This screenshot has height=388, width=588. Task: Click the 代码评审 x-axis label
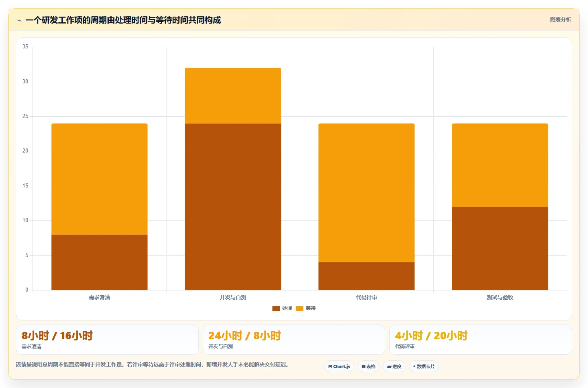pos(366,297)
